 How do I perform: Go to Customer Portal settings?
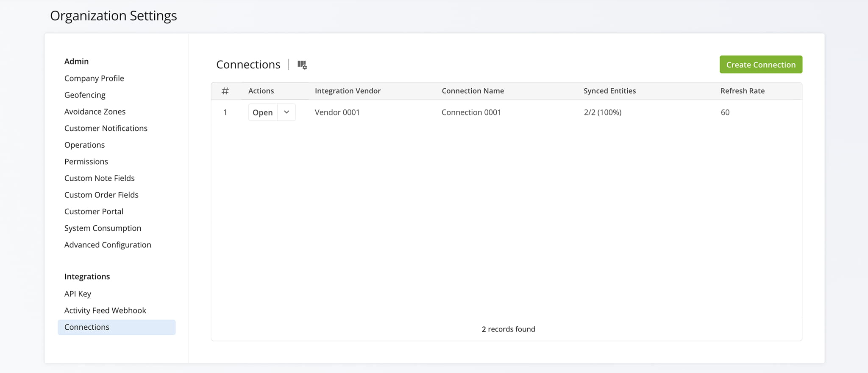(94, 211)
